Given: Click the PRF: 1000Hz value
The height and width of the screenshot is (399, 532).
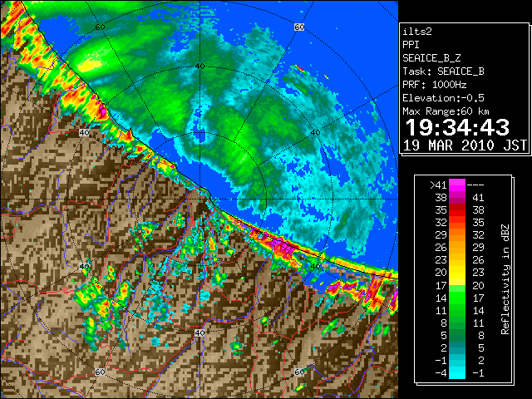Looking at the screenshot, I should point(435,85).
